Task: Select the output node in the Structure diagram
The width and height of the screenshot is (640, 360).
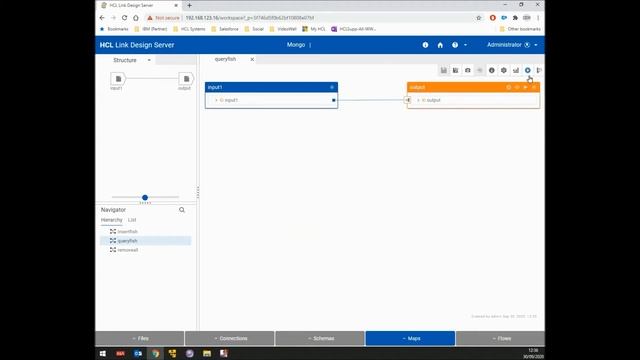Action: [x=186, y=79]
